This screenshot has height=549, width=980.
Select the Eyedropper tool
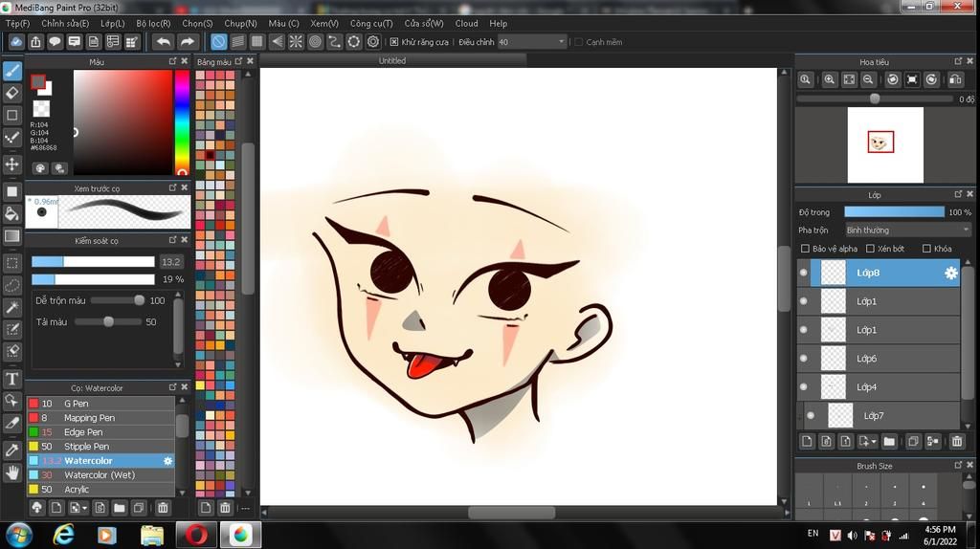coord(11,450)
